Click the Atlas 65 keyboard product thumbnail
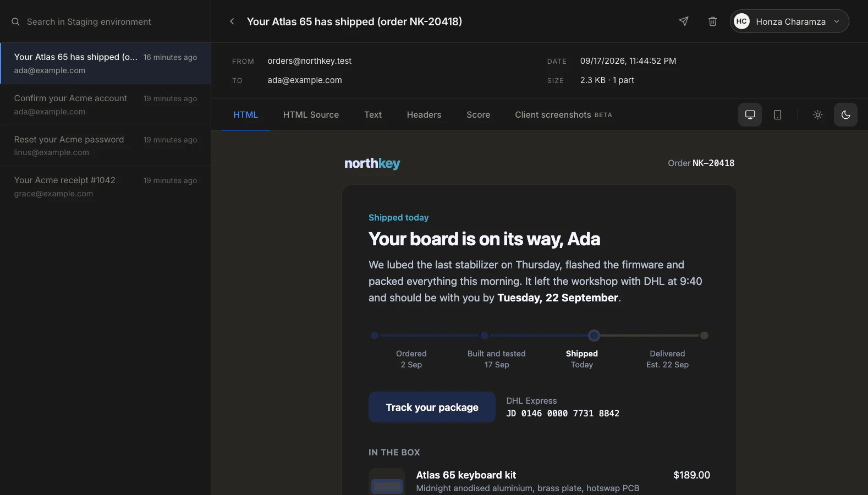The height and width of the screenshot is (495, 868). [x=387, y=482]
